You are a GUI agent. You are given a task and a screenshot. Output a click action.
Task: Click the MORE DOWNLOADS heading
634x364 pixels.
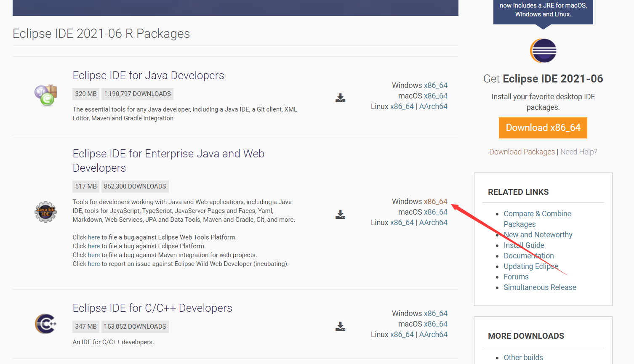tap(526, 336)
